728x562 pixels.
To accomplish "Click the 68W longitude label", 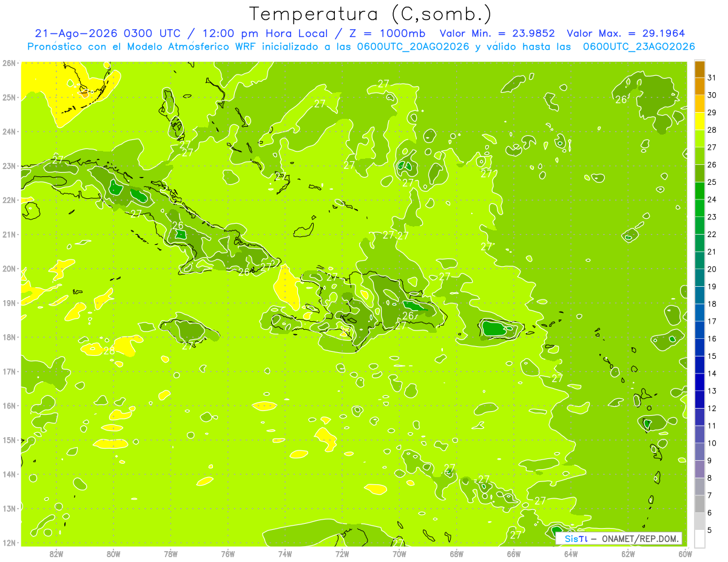I will pos(457,554).
